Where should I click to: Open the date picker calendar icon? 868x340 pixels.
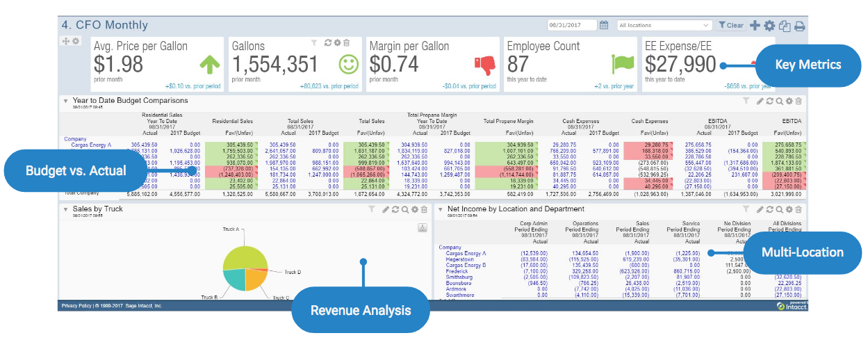(x=604, y=25)
